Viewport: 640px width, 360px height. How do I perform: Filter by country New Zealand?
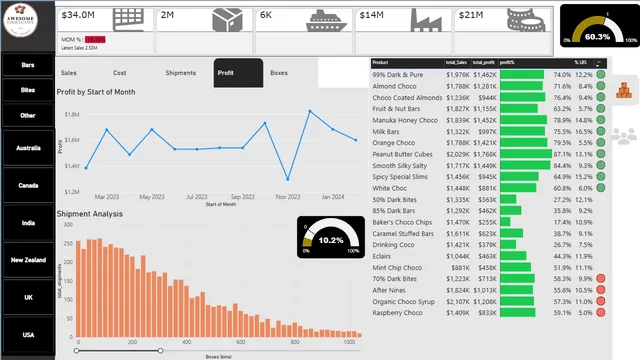[28, 260]
